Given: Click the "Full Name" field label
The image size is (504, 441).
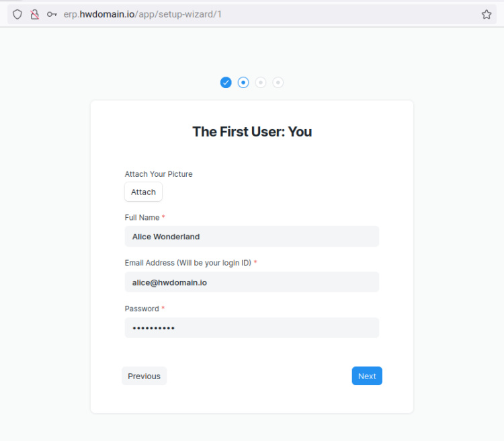Looking at the screenshot, I should point(142,218).
